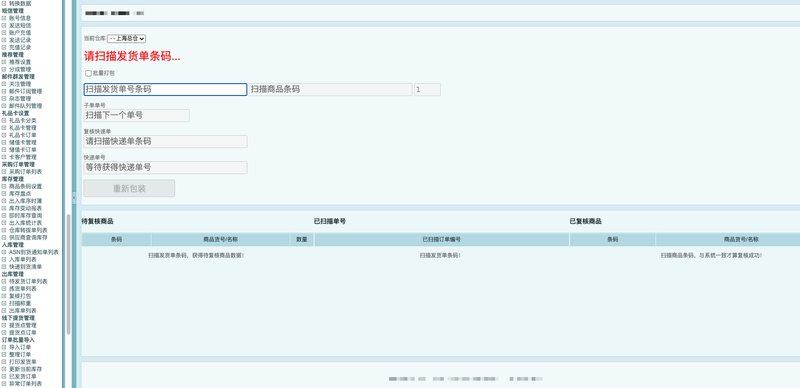
Task: Open 整理订单 in the sidebar
Action: pos(20,354)
